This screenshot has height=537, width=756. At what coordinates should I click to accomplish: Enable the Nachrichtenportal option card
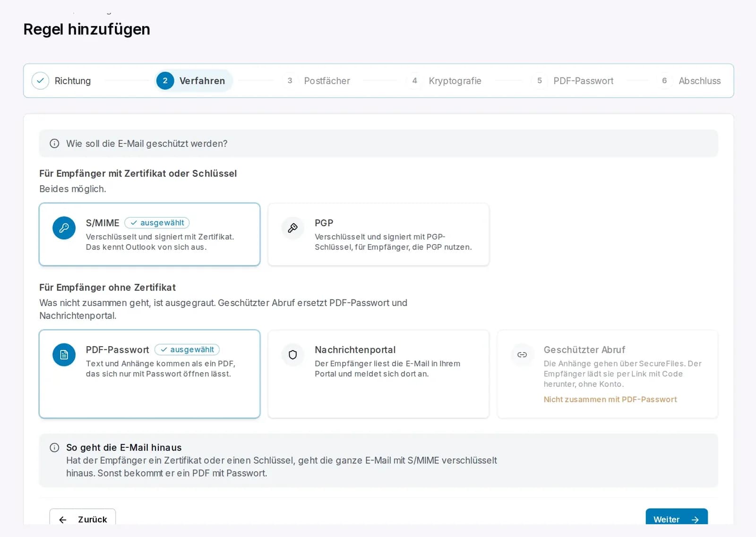pyautogui.click(x=378, y=374)
